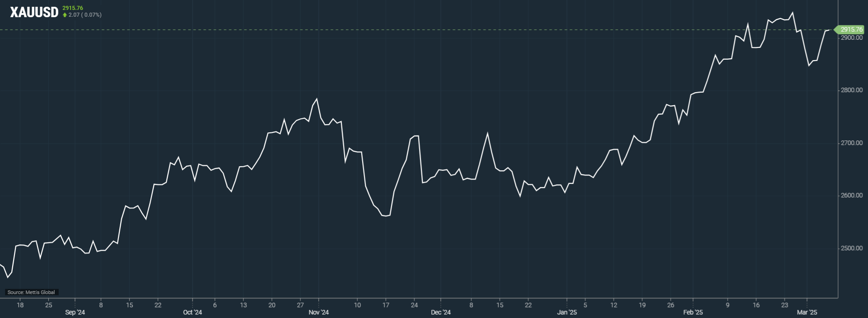
Task: Click the Mar '25 date label
Action: pos(807,312)
